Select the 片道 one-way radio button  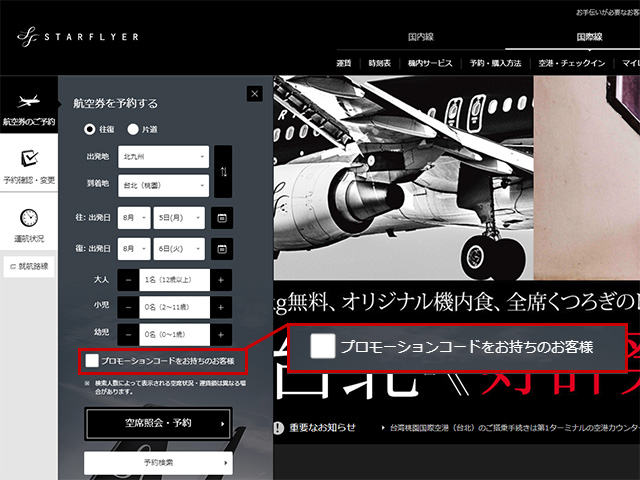[x=133, y=129]
